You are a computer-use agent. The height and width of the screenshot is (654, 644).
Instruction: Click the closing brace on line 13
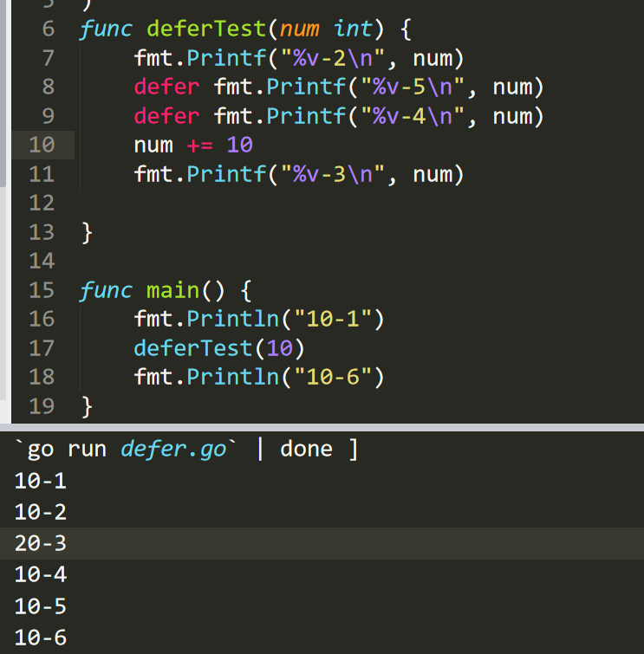(87, 233)
